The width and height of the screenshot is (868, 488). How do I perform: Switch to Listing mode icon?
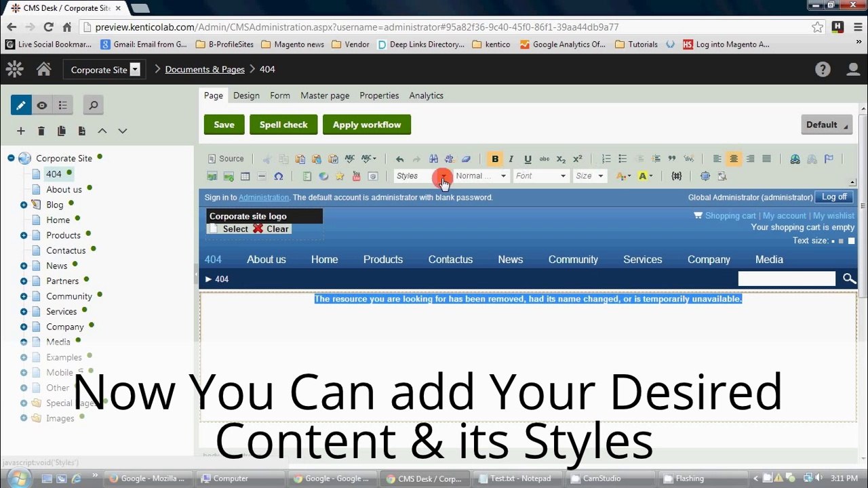[63, 105]
